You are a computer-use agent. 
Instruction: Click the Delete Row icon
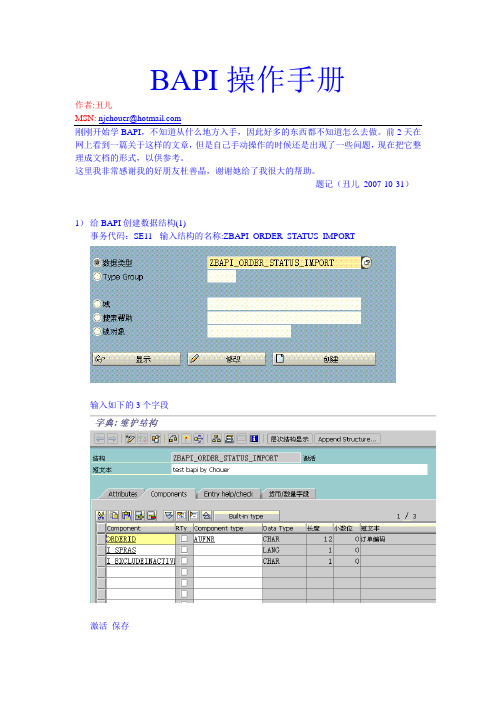click(151, 516)
